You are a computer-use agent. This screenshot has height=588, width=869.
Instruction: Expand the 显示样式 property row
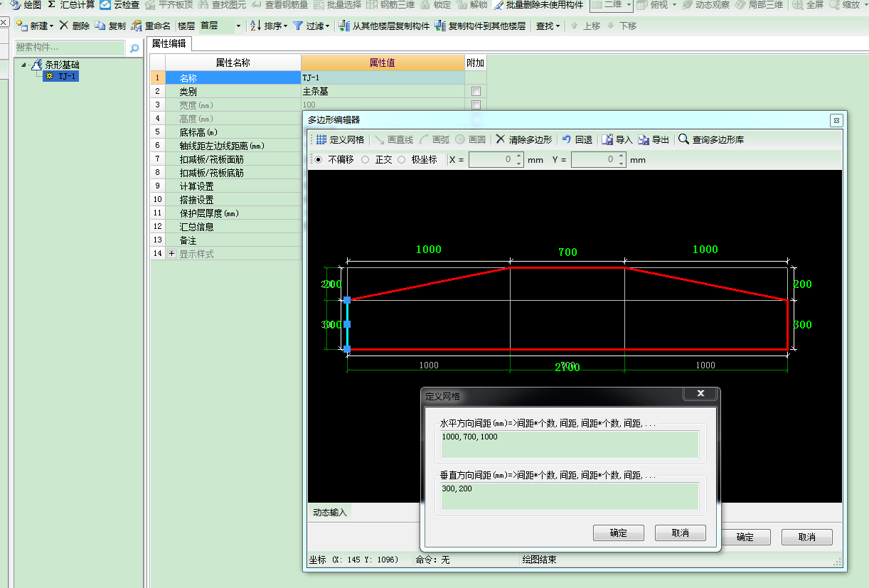(x=171, y=254)
